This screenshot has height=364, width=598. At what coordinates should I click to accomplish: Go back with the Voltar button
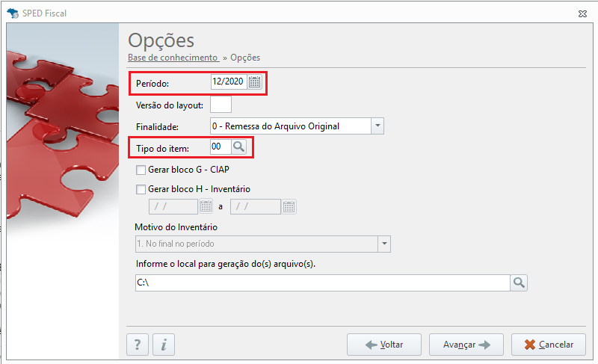[x=384, y=345]
